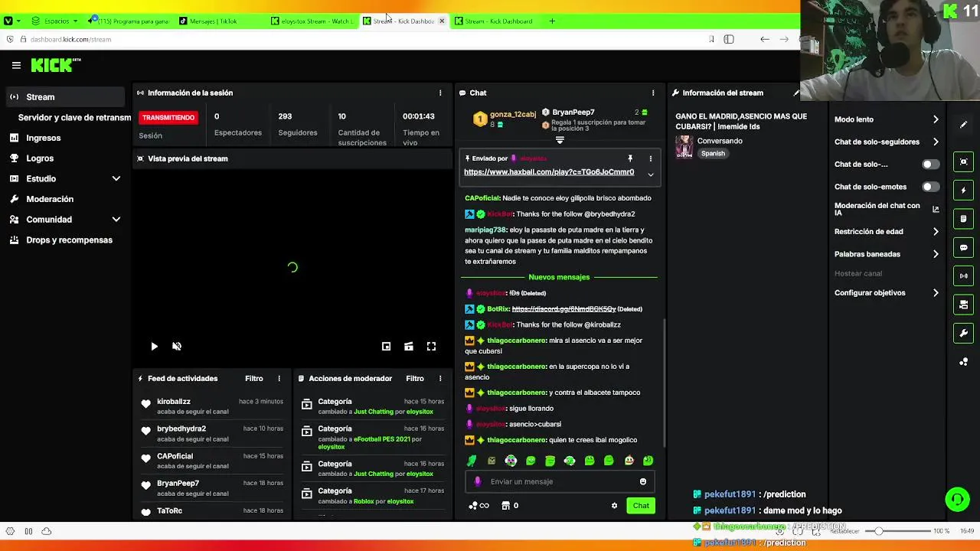Expand Chat de solo-seguidores settings
This screenshot has height=551, width=980.
tap(887, 142)
